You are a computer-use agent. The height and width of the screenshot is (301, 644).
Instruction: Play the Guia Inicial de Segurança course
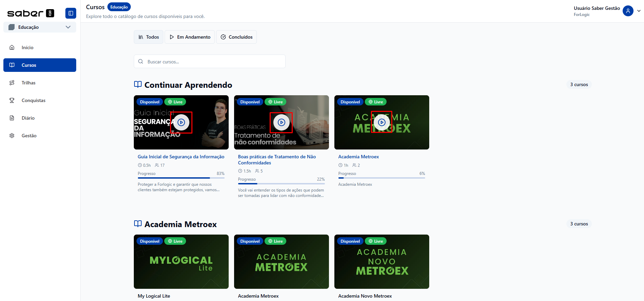[x=181, y=122]
